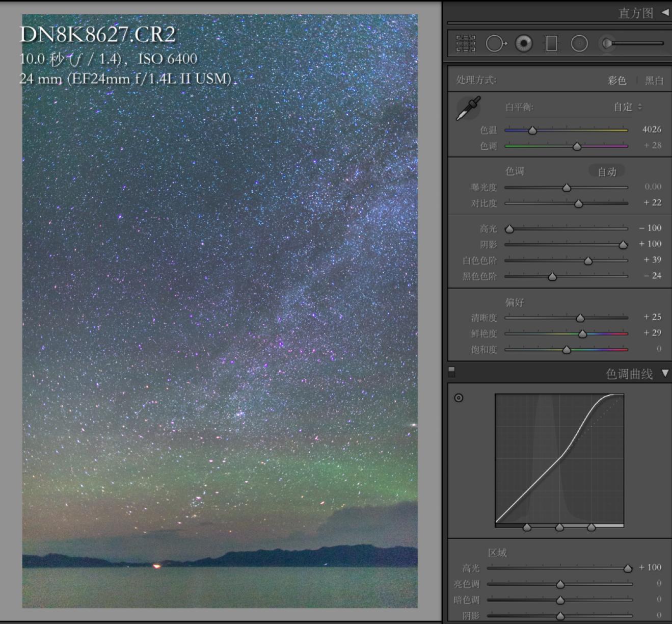Click the 白色色阶 slider handle
This screenshot has height=624, width=672.
pyautogui.click(x=588, y=261)
